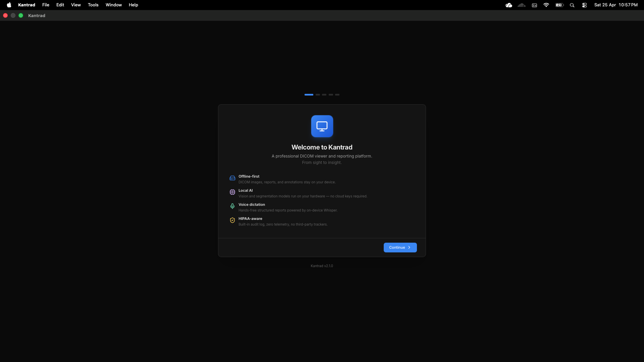Click the 'Kantrad v2.1.0' version text
The height and width of the screenshot is (362, 644).
[x=322, y=266]
